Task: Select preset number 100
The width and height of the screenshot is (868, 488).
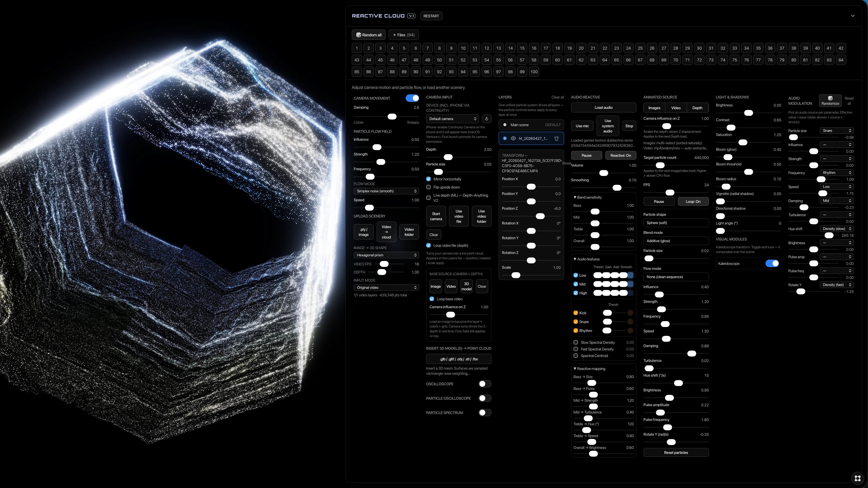Action: point(534,72)
